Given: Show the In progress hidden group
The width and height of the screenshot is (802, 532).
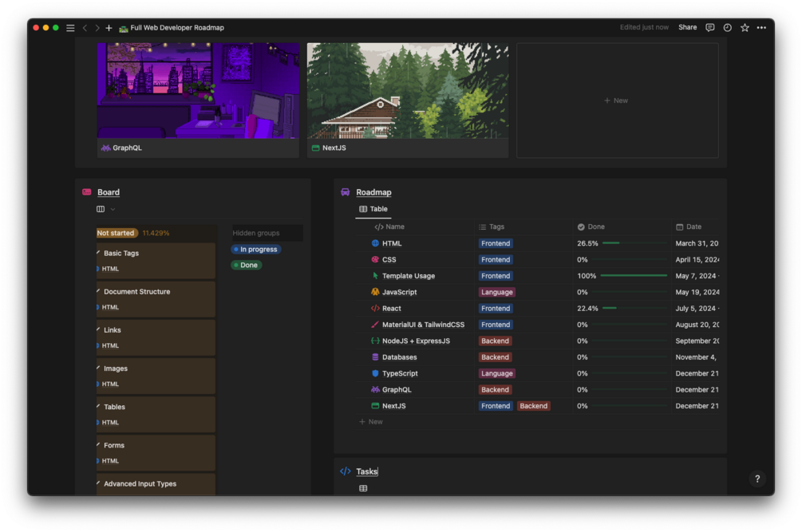Looking at the screenshot, I should click(x=255, y=250).
